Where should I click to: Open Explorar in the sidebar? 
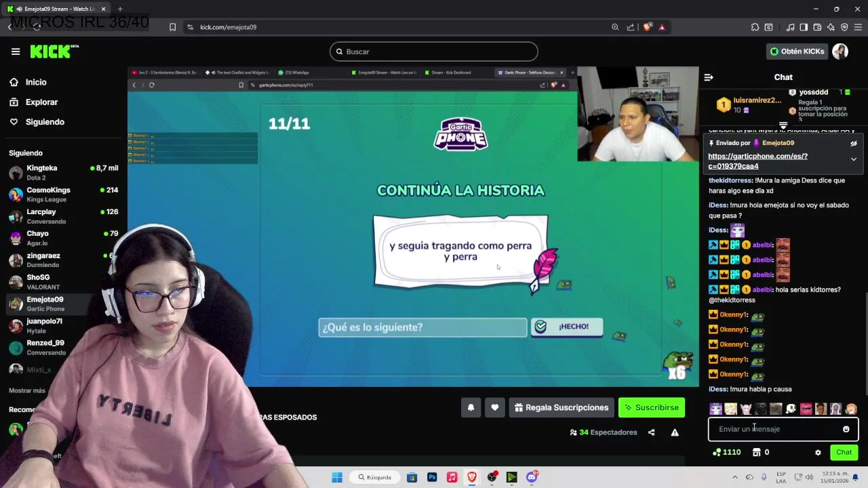(x=41, y=102)
